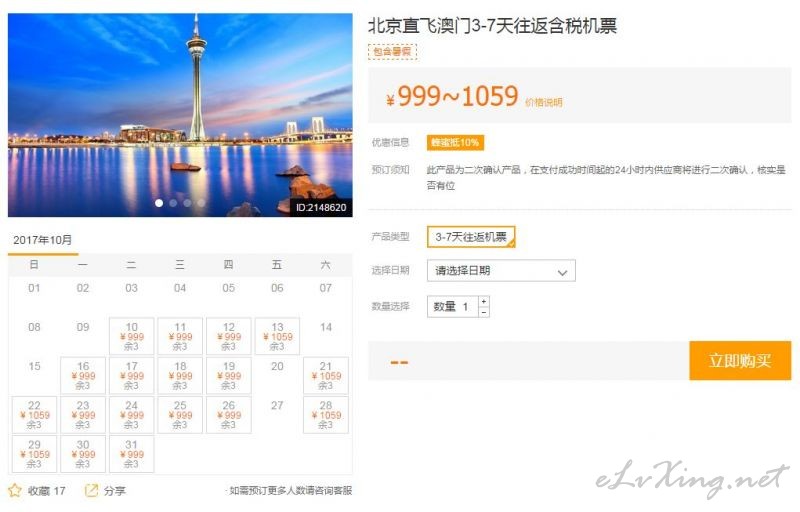Image resolution: width=800 pixels, height=512 pixels.
Task: Select October 28 priced ¥1059
Action: (x=326, y=415)
